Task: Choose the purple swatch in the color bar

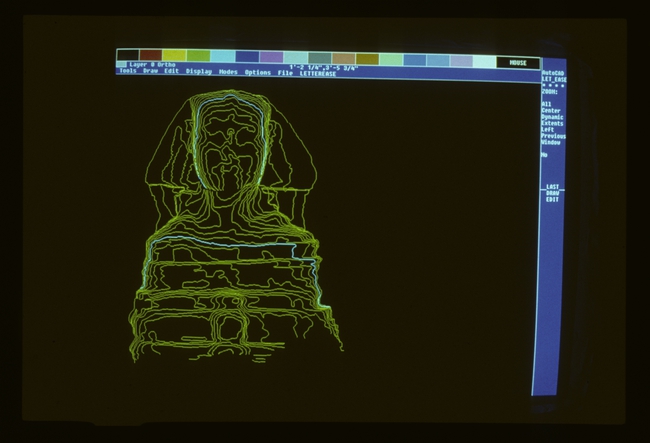Action: tap(271, 57)
